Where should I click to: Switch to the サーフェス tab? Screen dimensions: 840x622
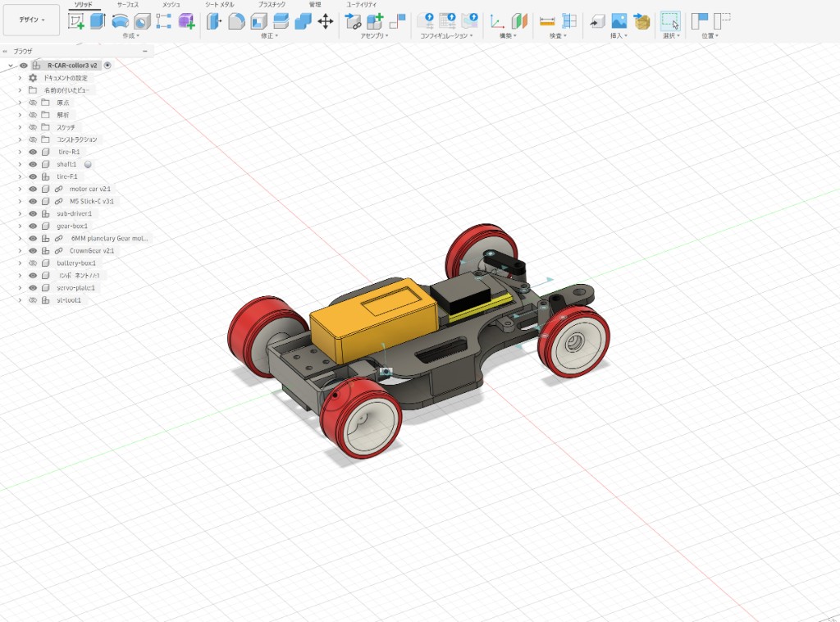pos(128,4)
